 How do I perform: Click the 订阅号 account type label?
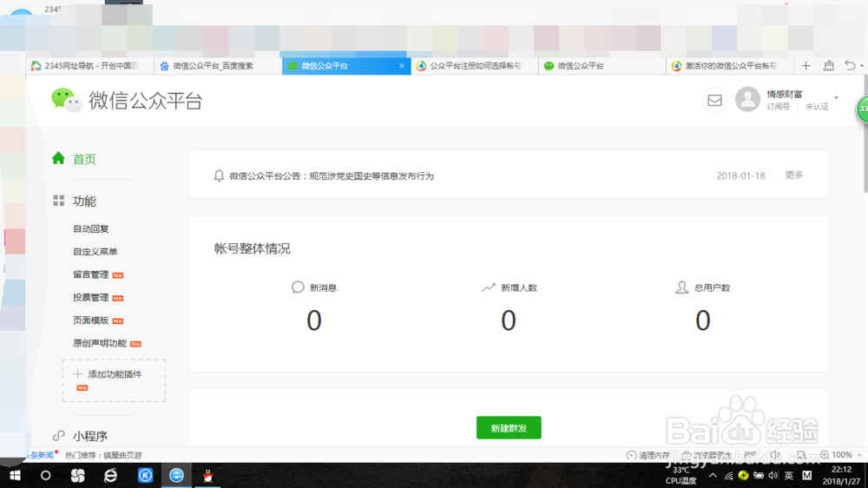pos(779,107)
